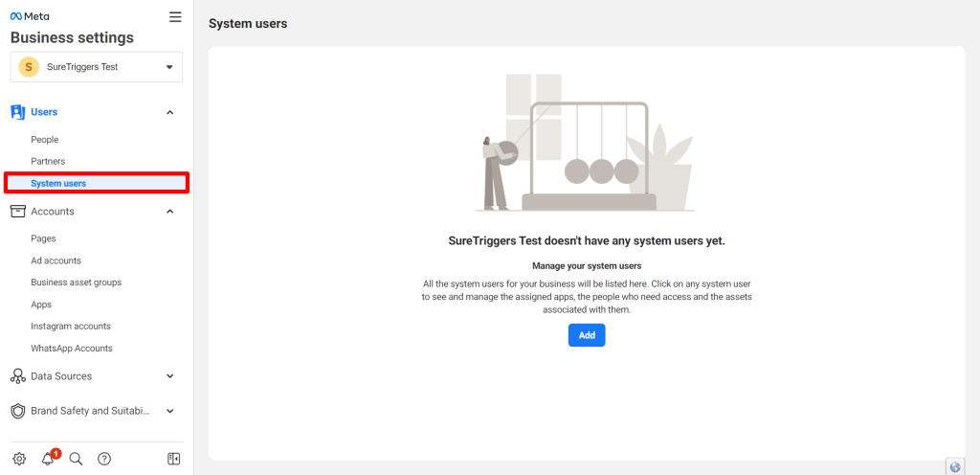Open the notifications bell icon
Viewport: 980px width, 475px height.
coord(48,459)
